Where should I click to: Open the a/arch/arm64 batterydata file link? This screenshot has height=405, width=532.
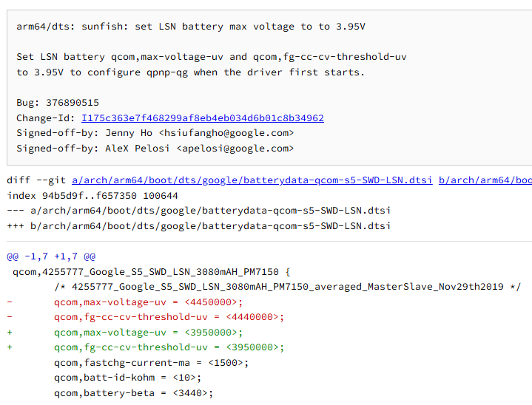click(252, 180)
